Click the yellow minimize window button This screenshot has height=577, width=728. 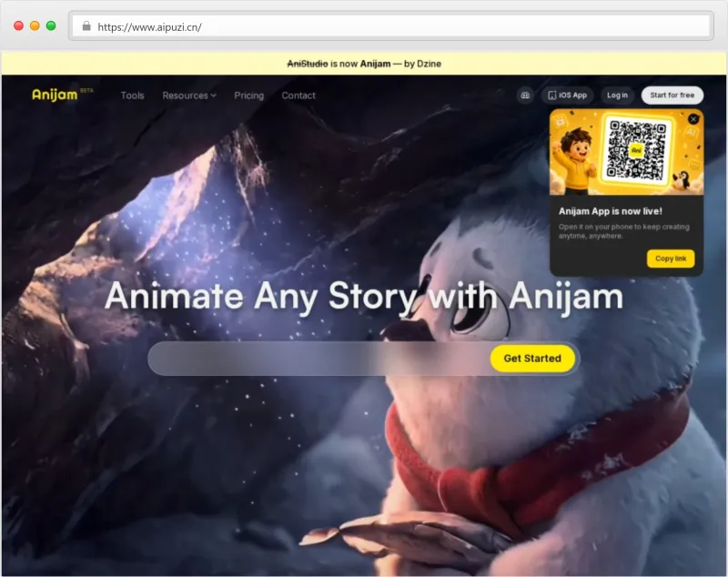pyautogui.click(x=35, y=26)
